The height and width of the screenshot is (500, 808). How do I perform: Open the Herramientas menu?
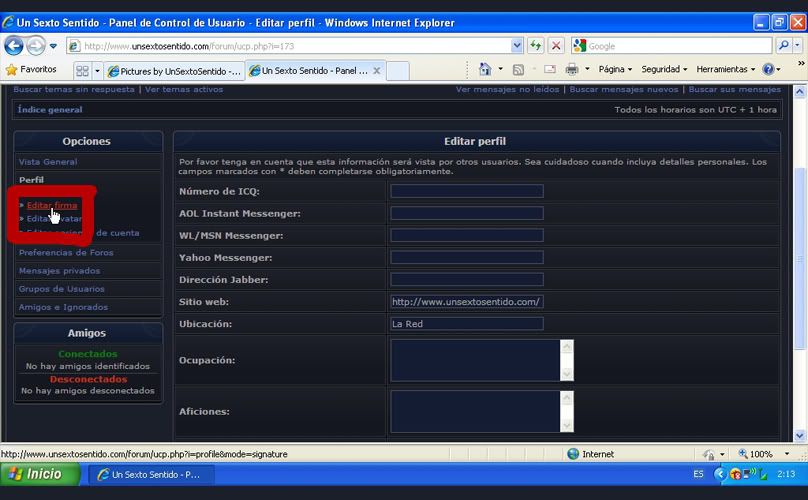[725, 69]
